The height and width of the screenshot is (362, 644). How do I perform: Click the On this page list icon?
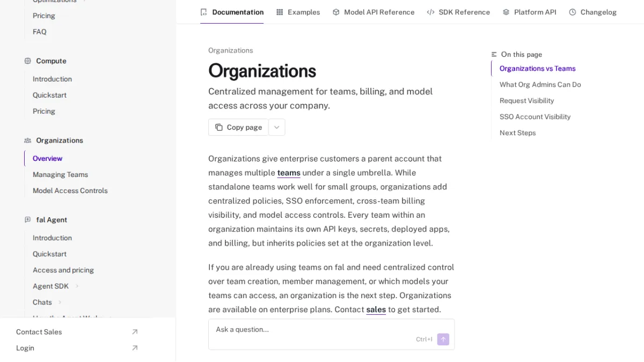pos(494,54)
